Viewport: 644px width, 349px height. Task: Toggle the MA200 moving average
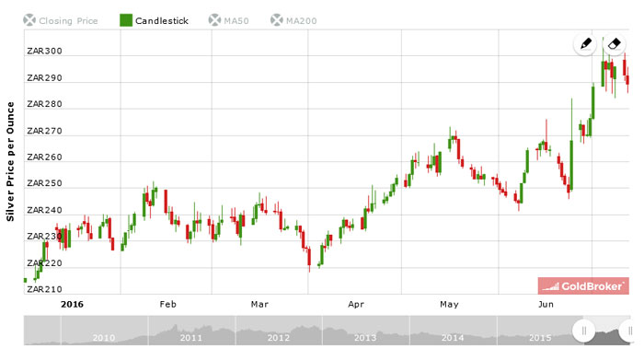click(x=293, y=20)
